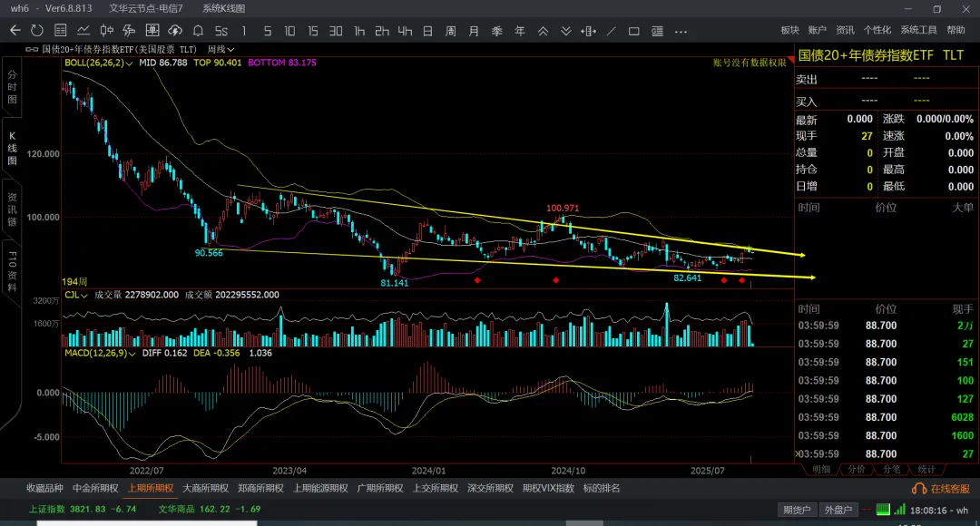Switch chart to 5-second period

click(x=221, y=31)
